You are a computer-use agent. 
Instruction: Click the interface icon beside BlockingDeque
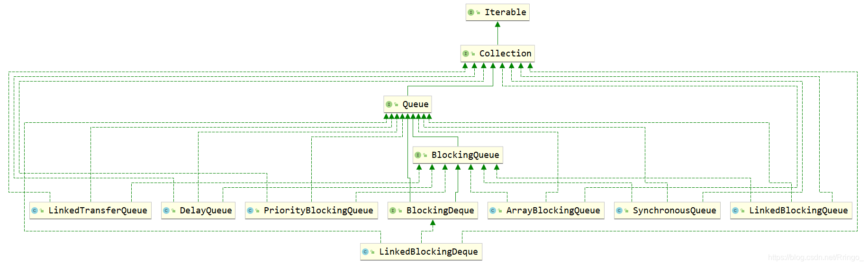393,211
